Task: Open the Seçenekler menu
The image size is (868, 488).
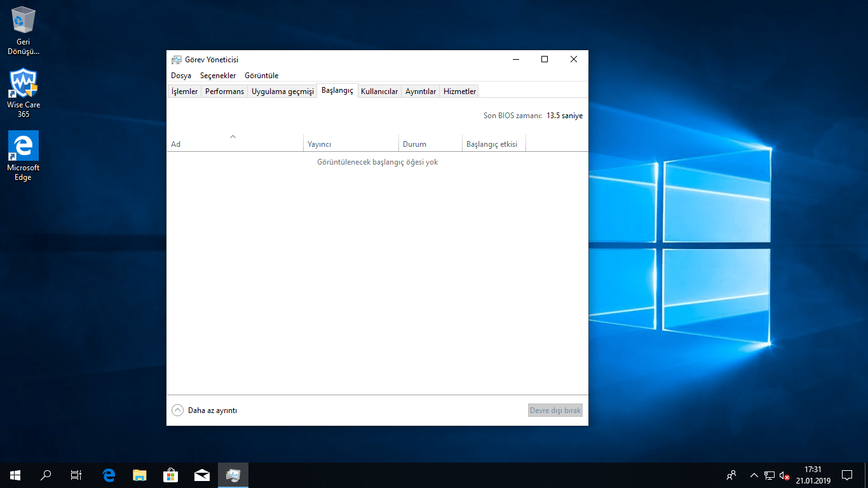Action: click(218, 76)
